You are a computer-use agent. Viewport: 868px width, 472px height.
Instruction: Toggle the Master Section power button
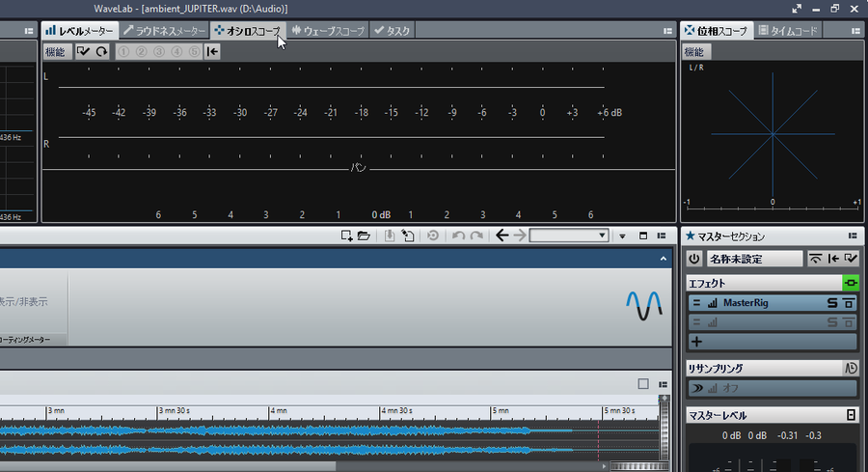pyautogui.click(x=694, y=259)
